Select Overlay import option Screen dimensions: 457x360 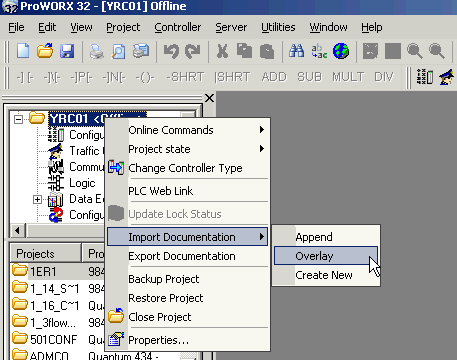point(326,256)
